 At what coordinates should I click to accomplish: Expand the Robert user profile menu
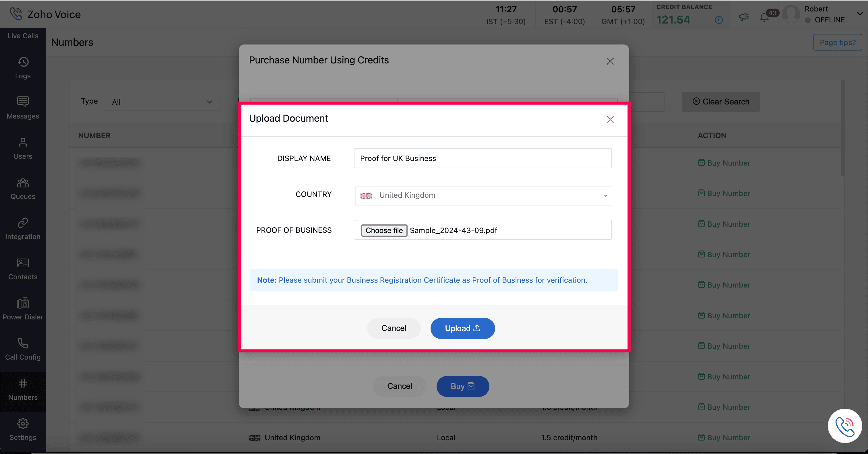(x=860, y=14)
